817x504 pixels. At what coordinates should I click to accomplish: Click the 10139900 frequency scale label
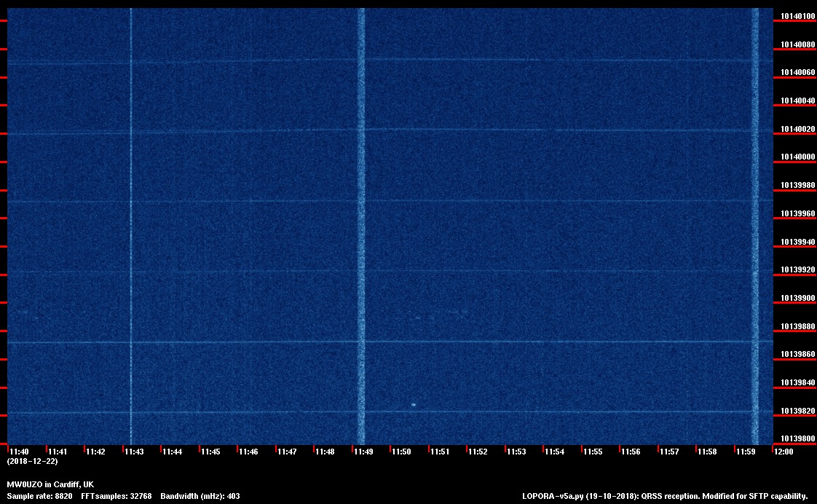tap(797, 298)
